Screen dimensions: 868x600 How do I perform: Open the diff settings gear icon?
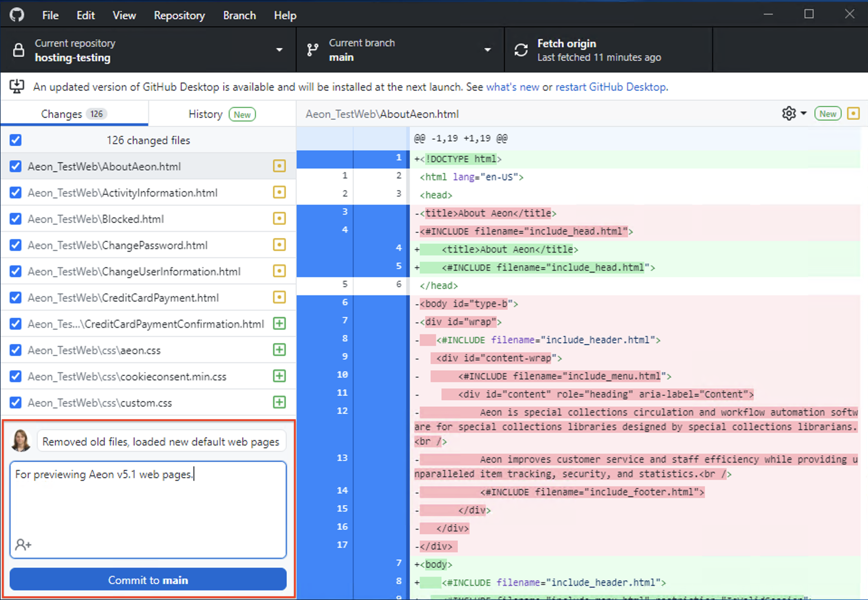tap(789, 114)
